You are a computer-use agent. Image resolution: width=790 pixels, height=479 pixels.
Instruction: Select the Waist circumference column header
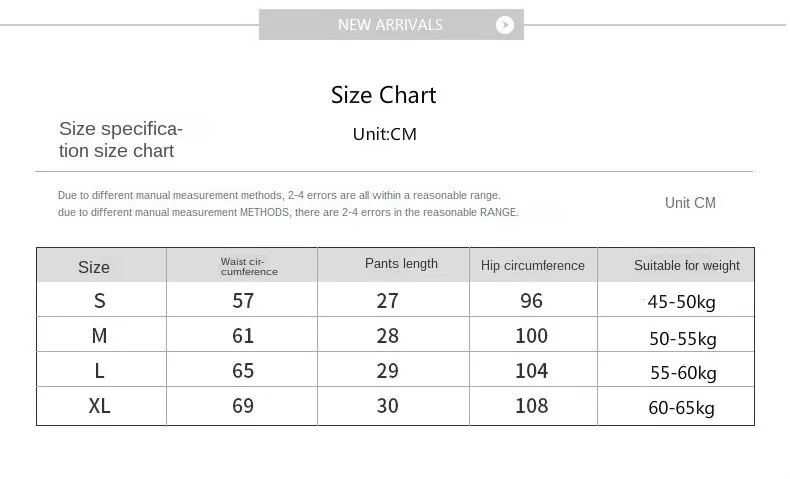[249, 266]
